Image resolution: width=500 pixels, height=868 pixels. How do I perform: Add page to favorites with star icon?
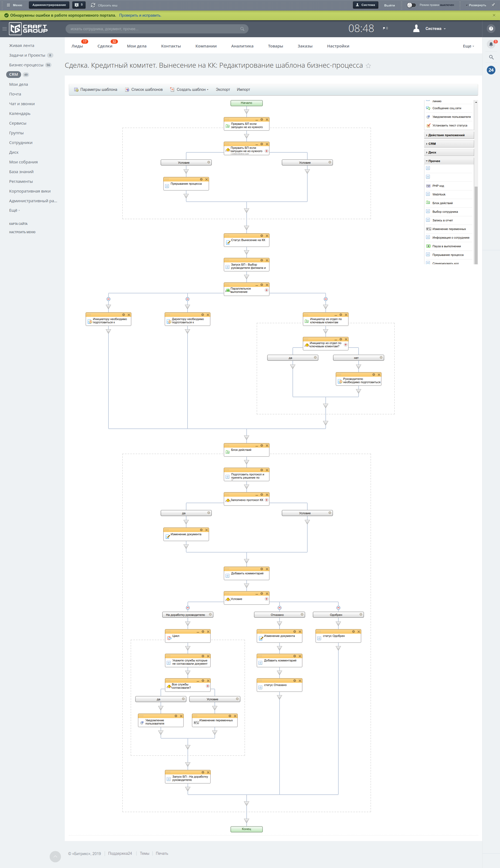[368, 66]
